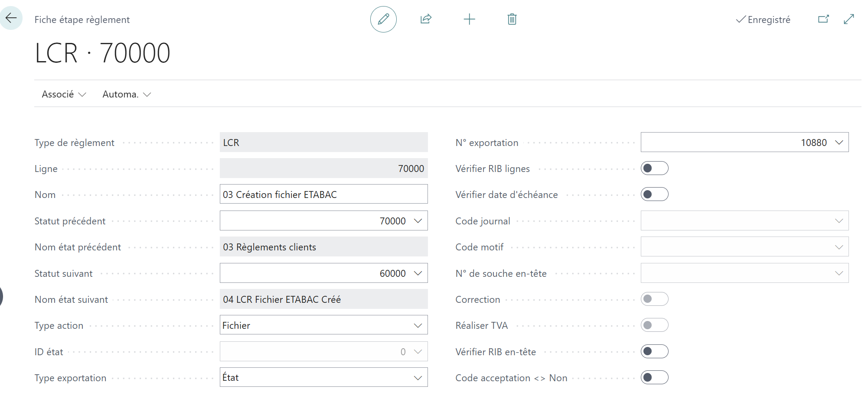Click the share icon

(426, 19)
